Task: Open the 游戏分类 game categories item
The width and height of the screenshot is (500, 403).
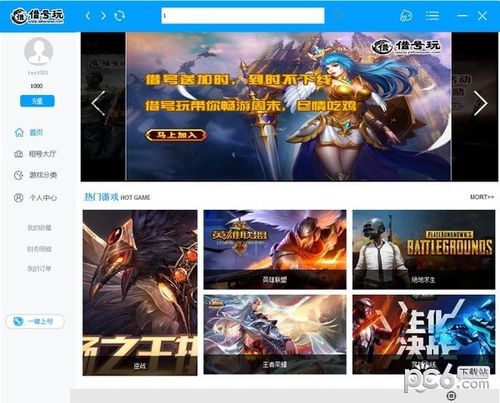Action: coord(35,175)
